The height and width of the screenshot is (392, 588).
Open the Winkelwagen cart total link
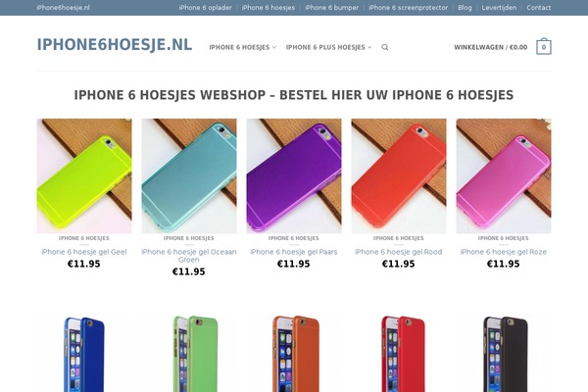491,47
